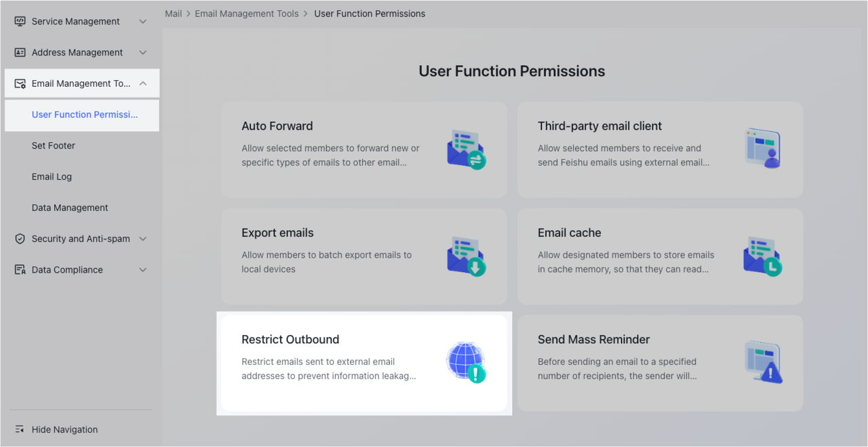Image resolution: width=868 pixels, height=447 pixels.
Task: Open the Security and Anti-spam label
Action: point(81,239)
